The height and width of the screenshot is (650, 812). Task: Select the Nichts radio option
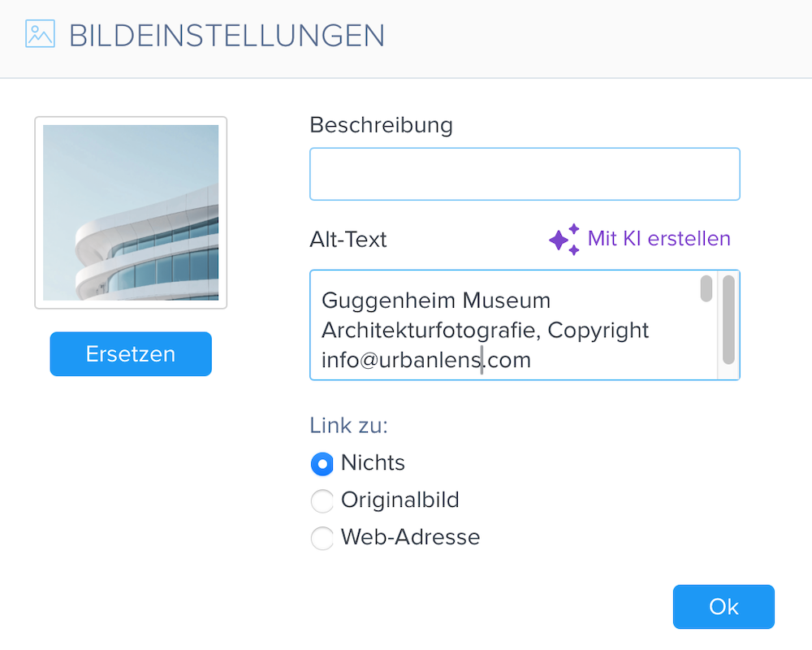[x=322, y=463]
